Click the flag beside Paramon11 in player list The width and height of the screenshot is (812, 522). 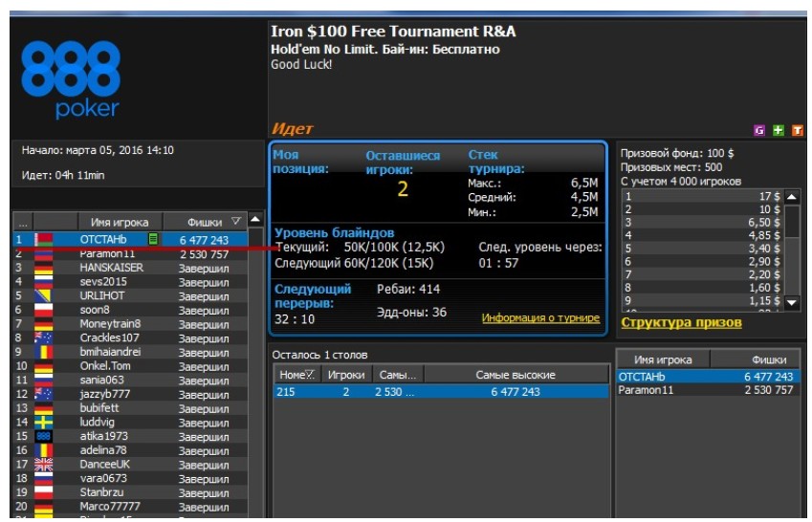pos(43,254)
